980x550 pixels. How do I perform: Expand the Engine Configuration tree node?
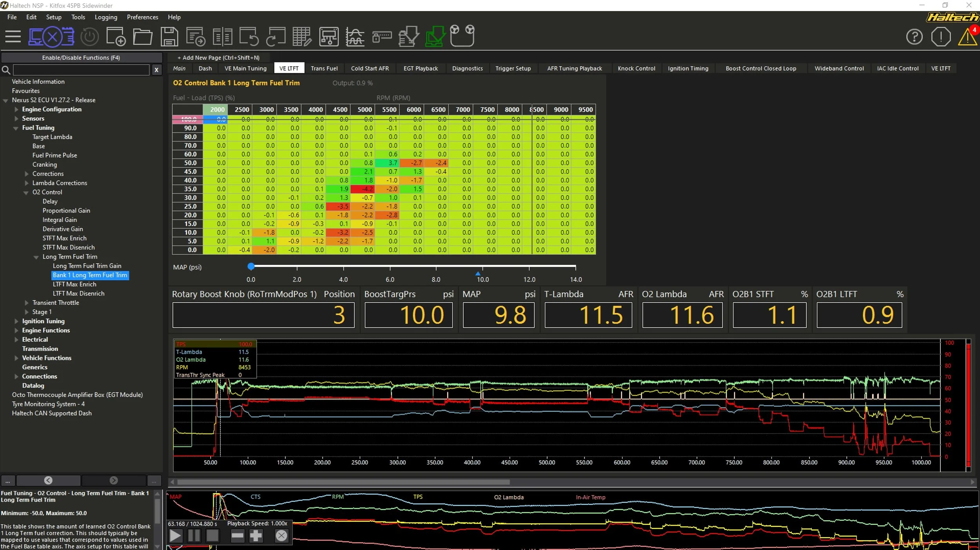(16, 109)
